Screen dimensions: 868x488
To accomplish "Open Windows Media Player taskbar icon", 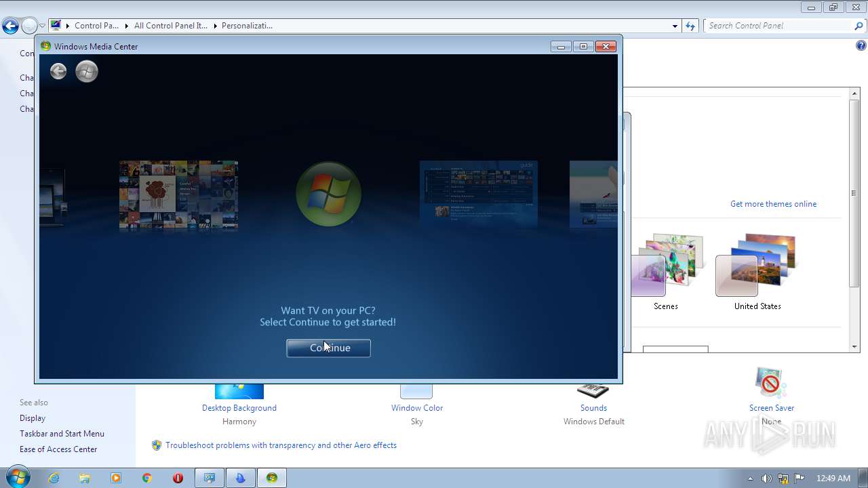I will [116, 478].
